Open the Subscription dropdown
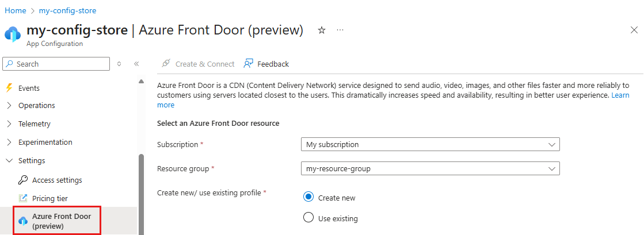Image resolution: width=644 pixels, height=235 pixels. pos(430,144)
